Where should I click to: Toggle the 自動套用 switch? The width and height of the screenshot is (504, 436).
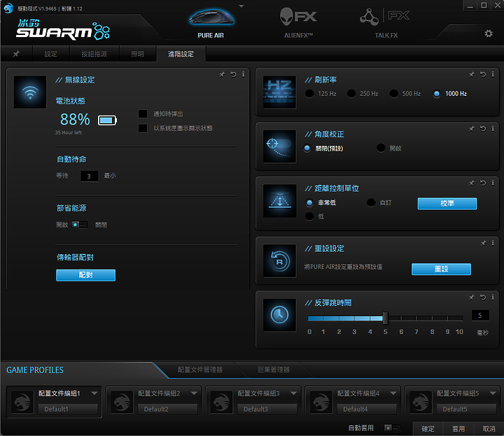(x=393, y=428)
